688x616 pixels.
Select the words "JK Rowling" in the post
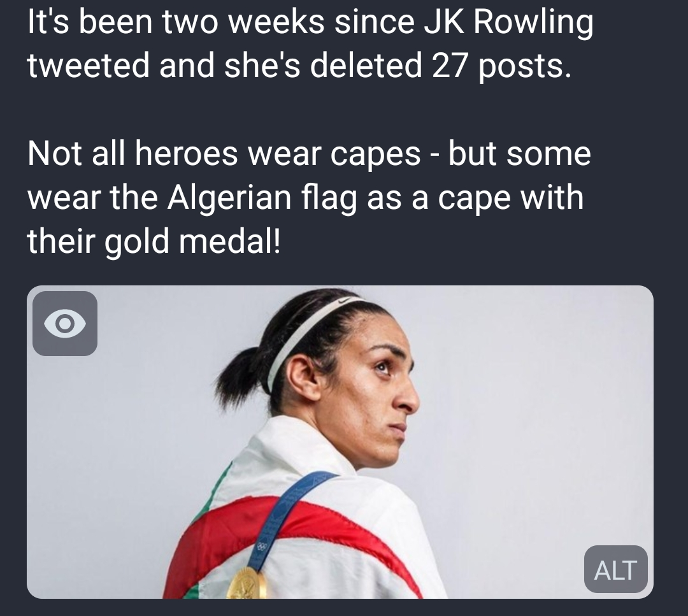tap(508, 22)
